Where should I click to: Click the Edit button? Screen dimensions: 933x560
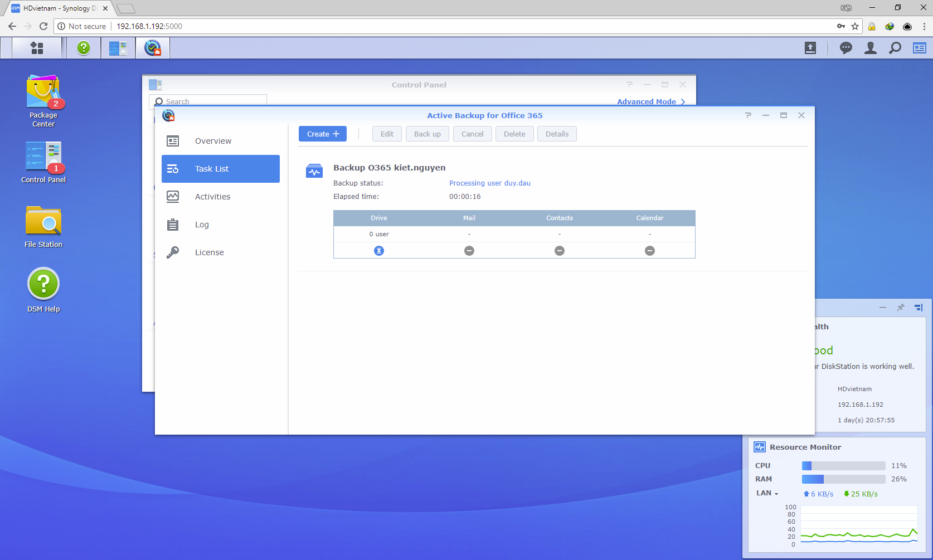coord(387,134)
